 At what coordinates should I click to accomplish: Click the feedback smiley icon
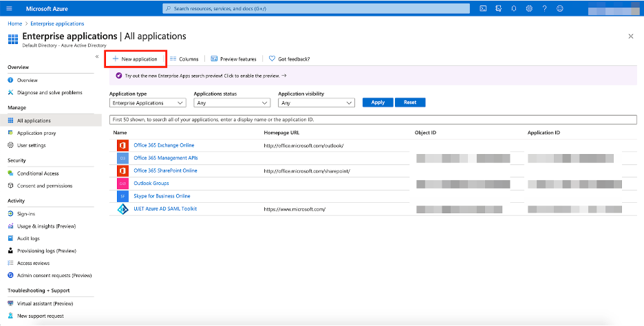560,8
